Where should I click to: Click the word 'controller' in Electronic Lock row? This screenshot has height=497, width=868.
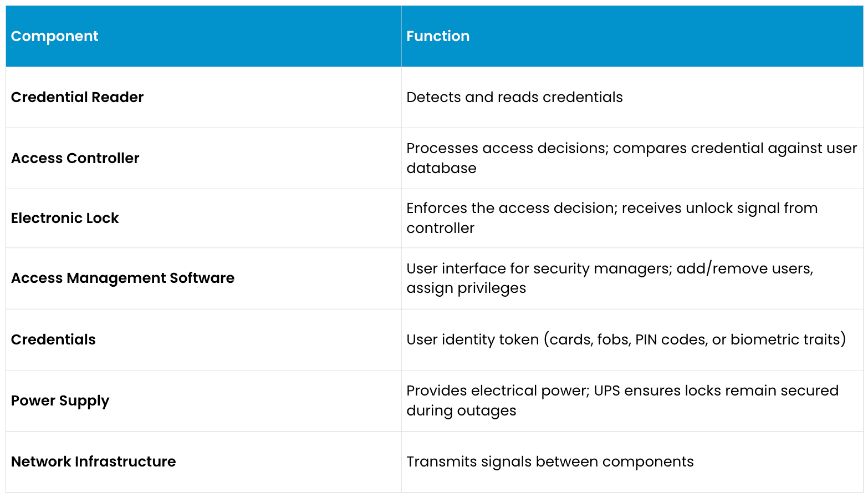pos(440,228)
